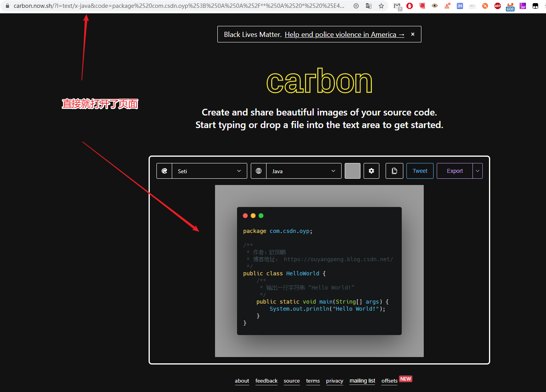Click the Export button

tap(455, 171)
